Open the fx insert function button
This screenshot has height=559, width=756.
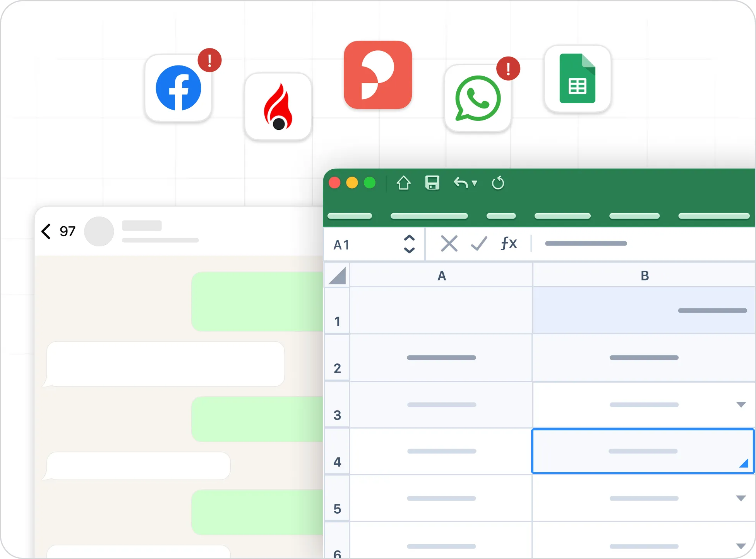[x=509, y=244]
